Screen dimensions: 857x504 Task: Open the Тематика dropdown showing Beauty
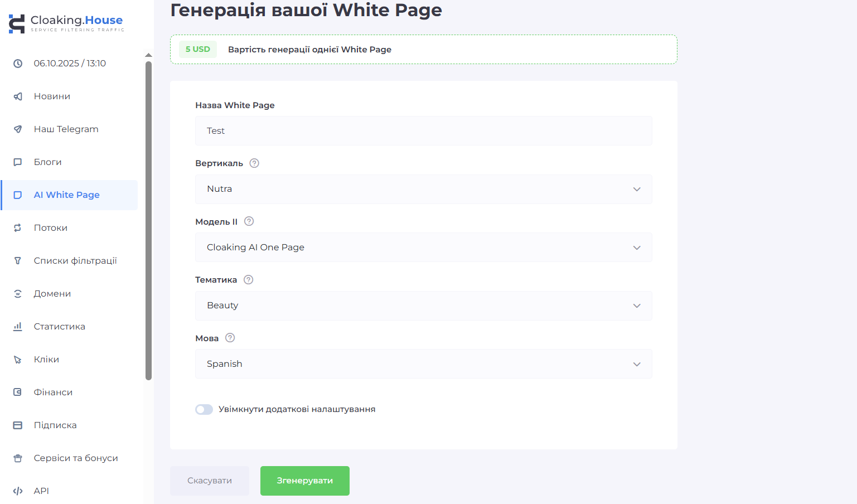coord(423,306)
